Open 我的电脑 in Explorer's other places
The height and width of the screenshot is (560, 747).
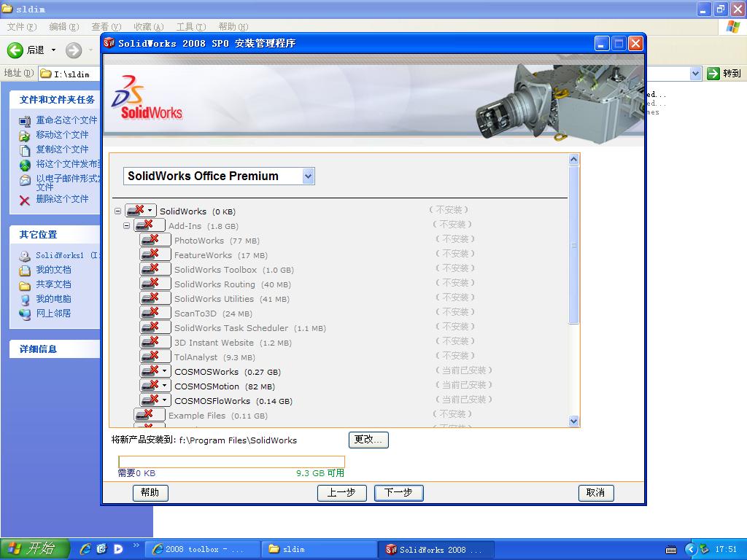53,298
